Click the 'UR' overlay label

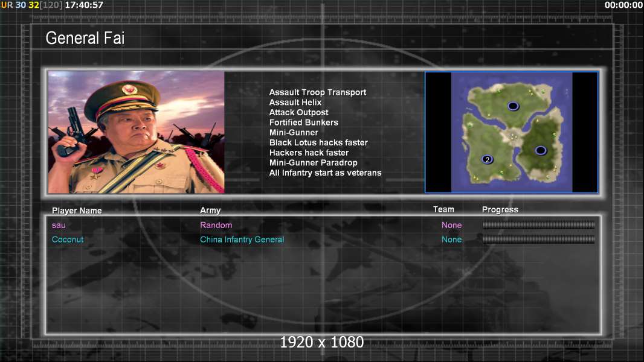(x=7, y=5)
